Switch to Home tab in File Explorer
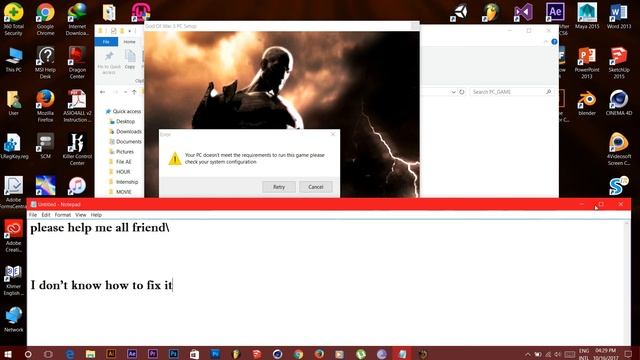Image resolution: width=640 pixels, height=360 pixels. point(129,42)
